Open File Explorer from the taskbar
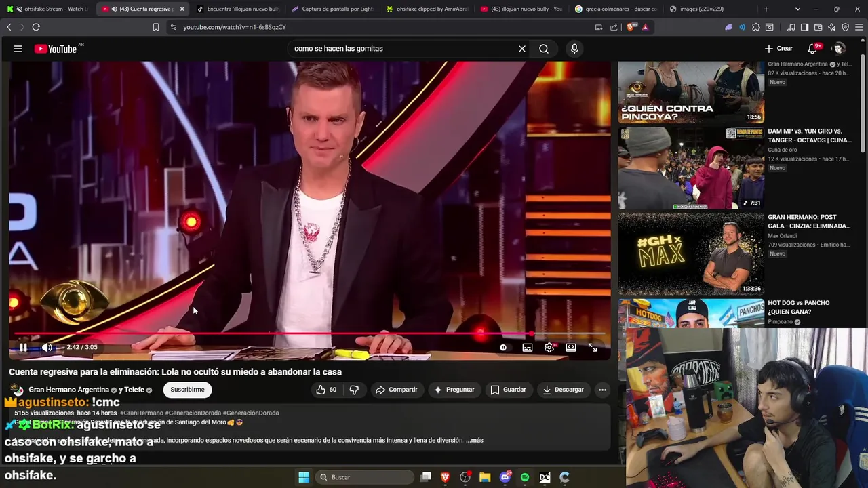The height and width of the screenshot is (488, 868). (485, 477)
